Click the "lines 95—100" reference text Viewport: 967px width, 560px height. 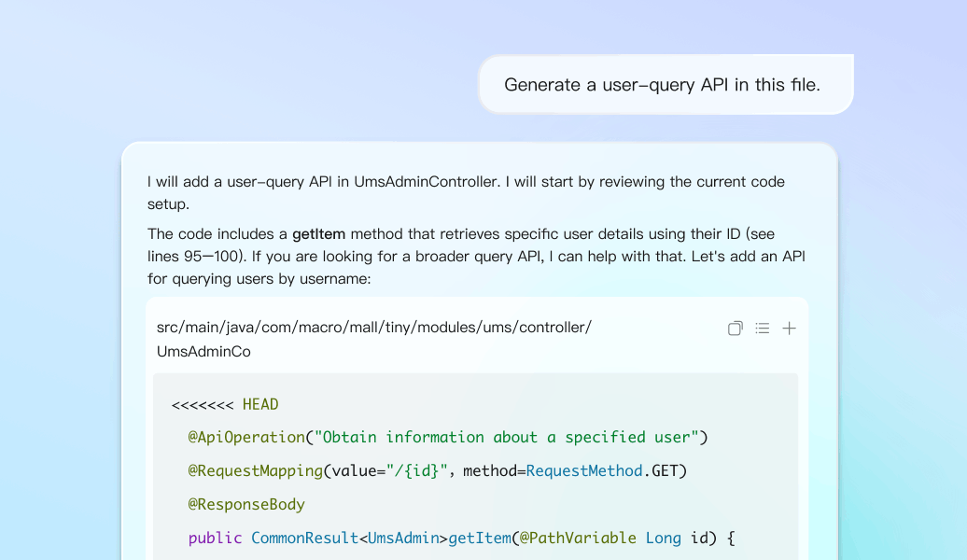200,256
